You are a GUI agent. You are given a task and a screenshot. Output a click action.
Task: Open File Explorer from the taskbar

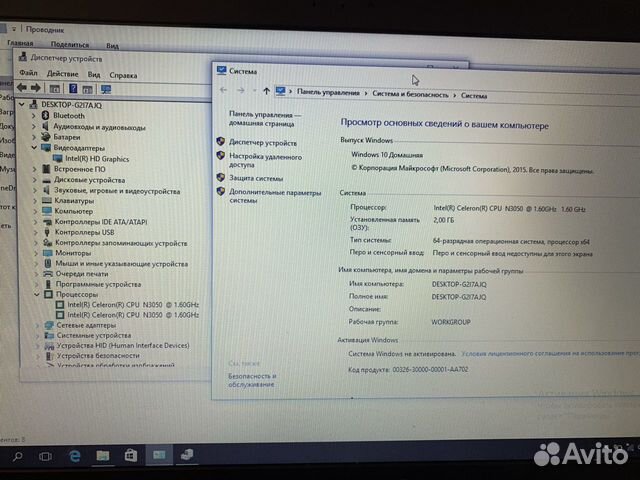click(103, 456)
